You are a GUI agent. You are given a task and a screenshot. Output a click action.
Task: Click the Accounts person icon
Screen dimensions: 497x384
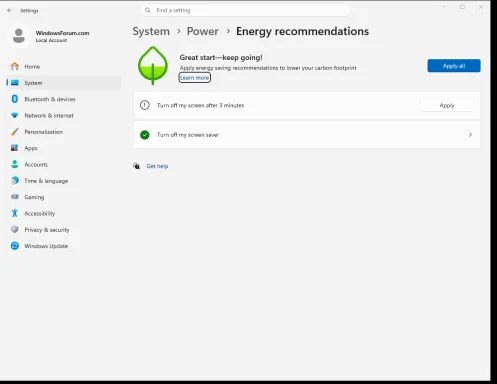(x=15, y=164)
